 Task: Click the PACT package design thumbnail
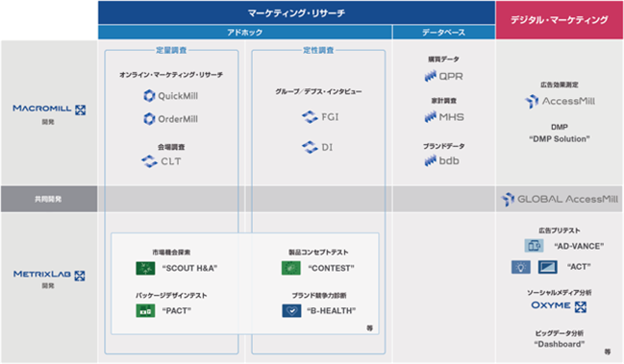145,311
